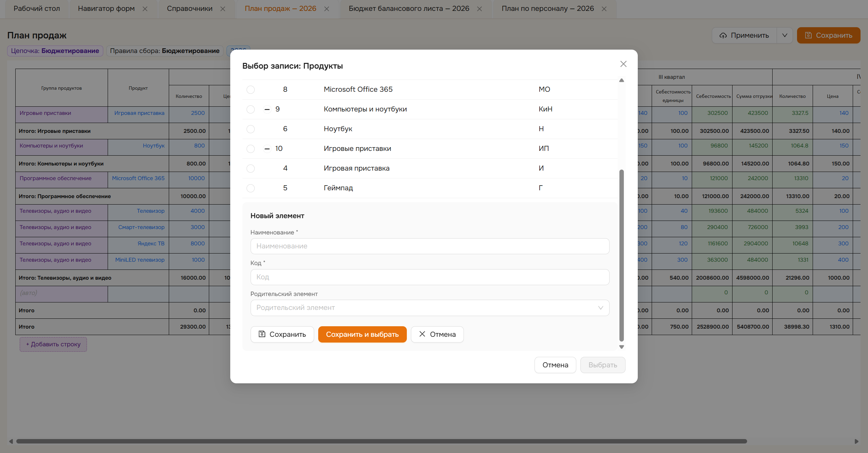Viewport: 868px width, 453px height.
Task: Switch to Навигатор форм tab
Action: 106,9
